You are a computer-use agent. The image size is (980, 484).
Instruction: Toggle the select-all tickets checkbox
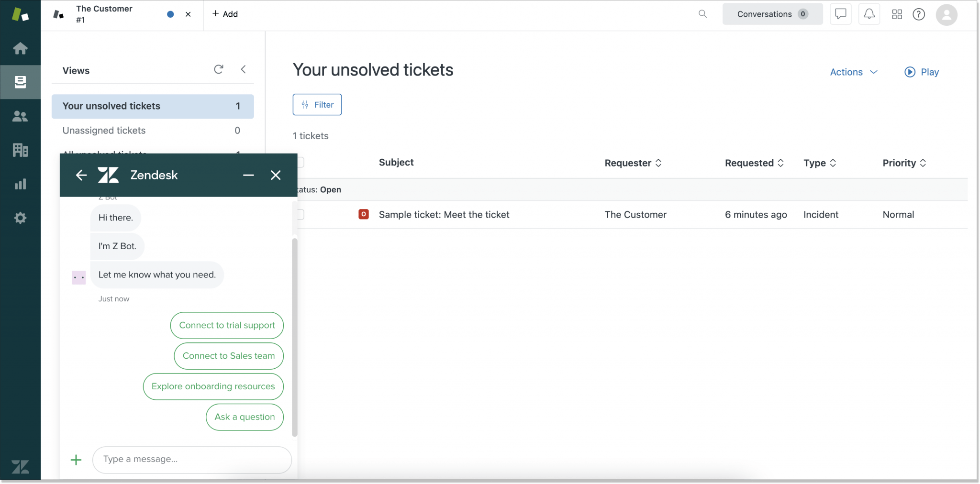(x=302, y=162)
